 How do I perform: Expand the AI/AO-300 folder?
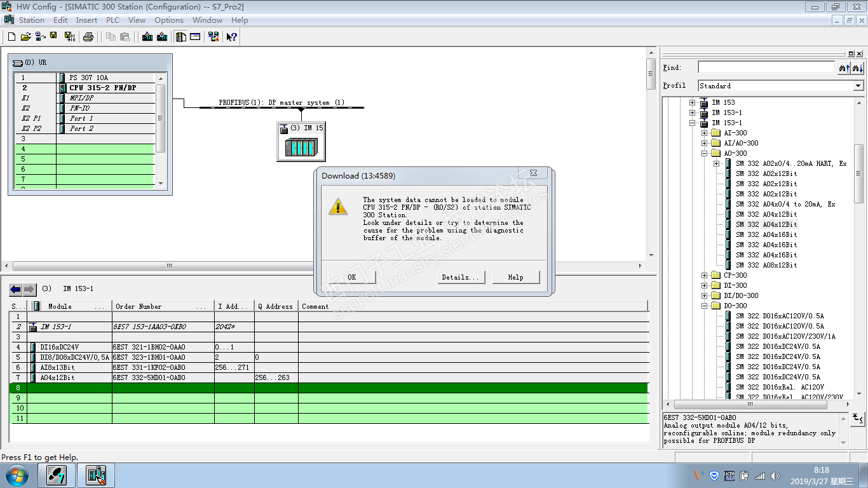point(704,143)
